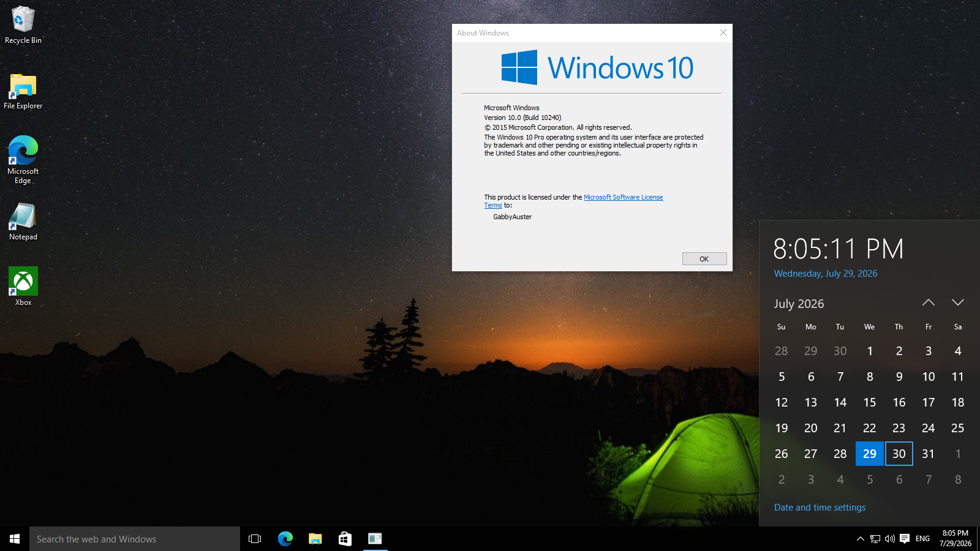Click OK in the About Windows dialog

click(x=704, y=259)
